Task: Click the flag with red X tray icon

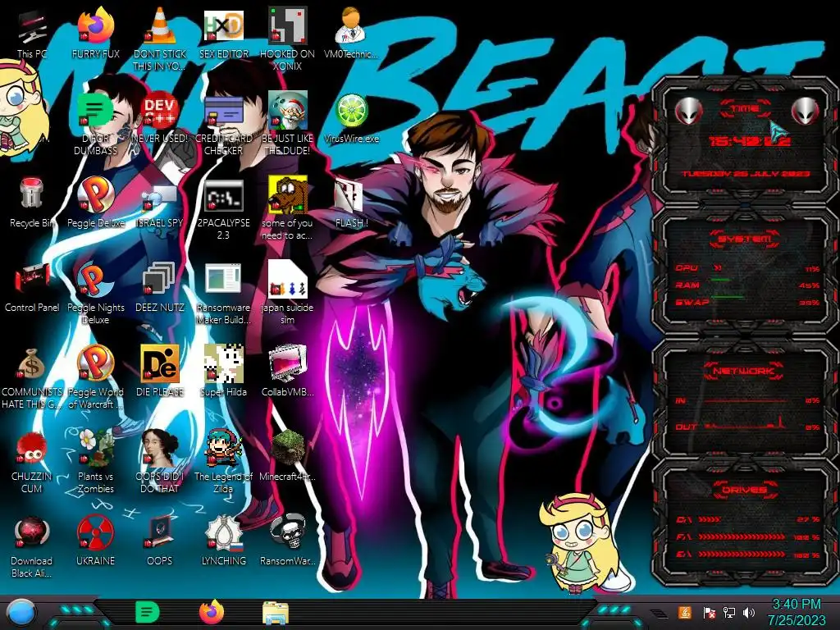Action: tap(710, 612)
